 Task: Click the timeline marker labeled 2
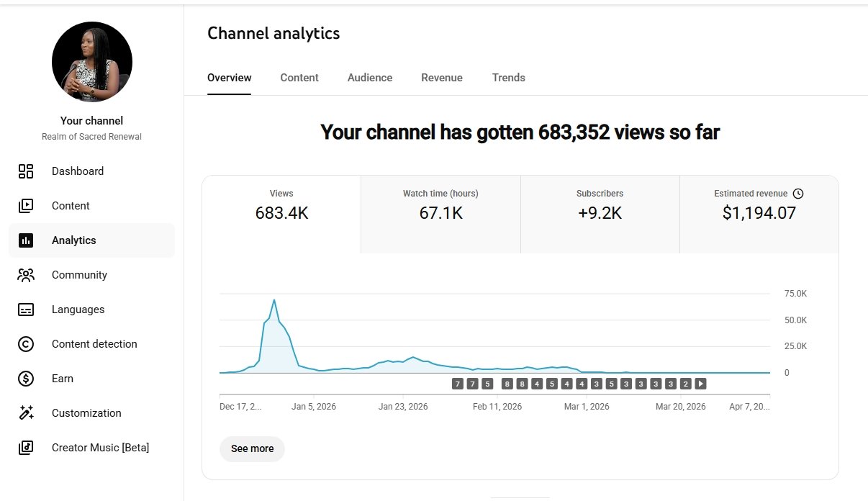click(686, 384)
